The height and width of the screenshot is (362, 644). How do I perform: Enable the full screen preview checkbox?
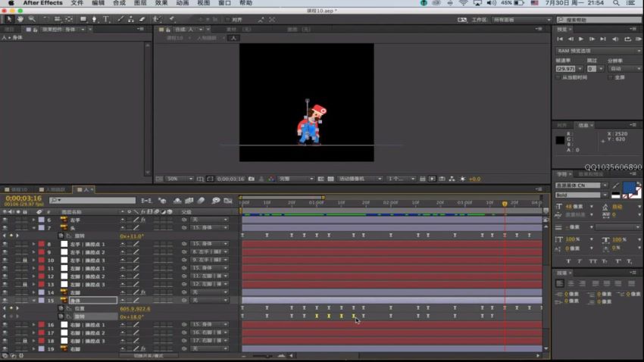point(610,77)
